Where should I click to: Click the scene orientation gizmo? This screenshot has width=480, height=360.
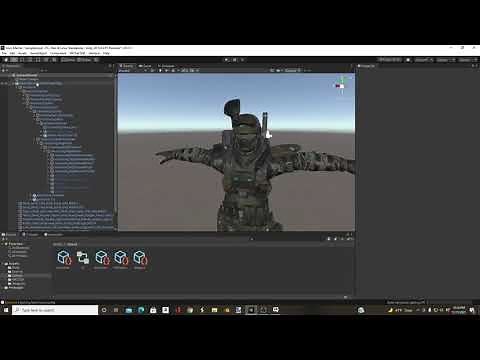pyautogui.click(x=341, y=85)
